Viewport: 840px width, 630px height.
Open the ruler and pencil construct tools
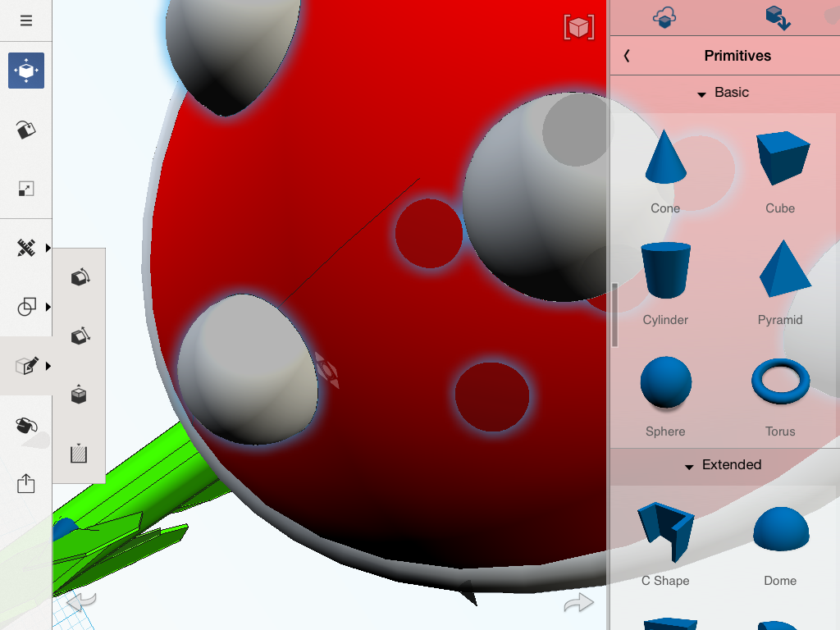click(x=25, y=248)
